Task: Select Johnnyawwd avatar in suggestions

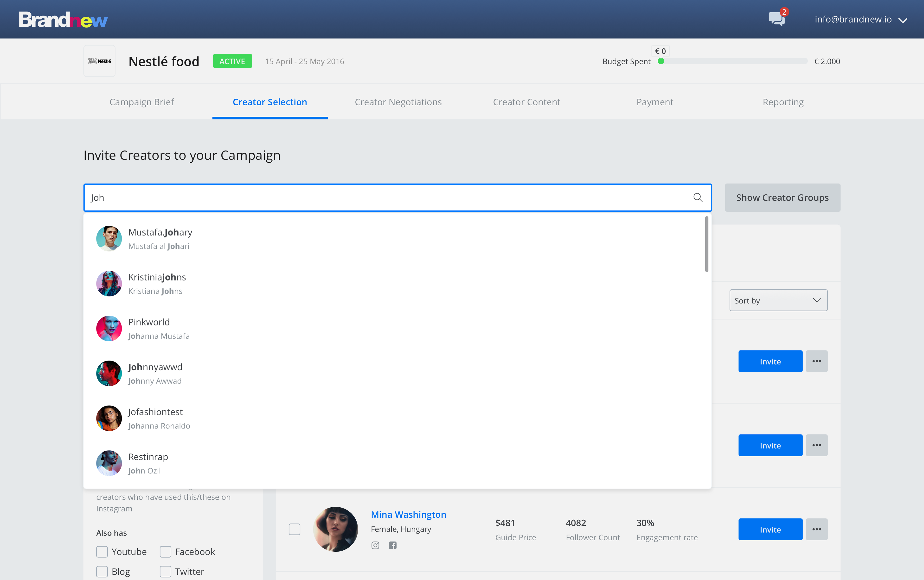Action: tap(109, 373)
